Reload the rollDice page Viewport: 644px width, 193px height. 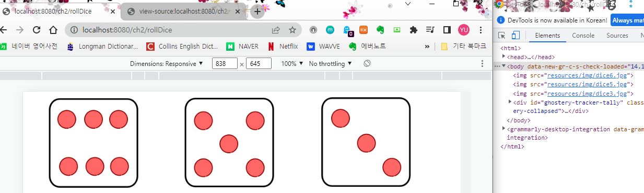pos(37,30)
